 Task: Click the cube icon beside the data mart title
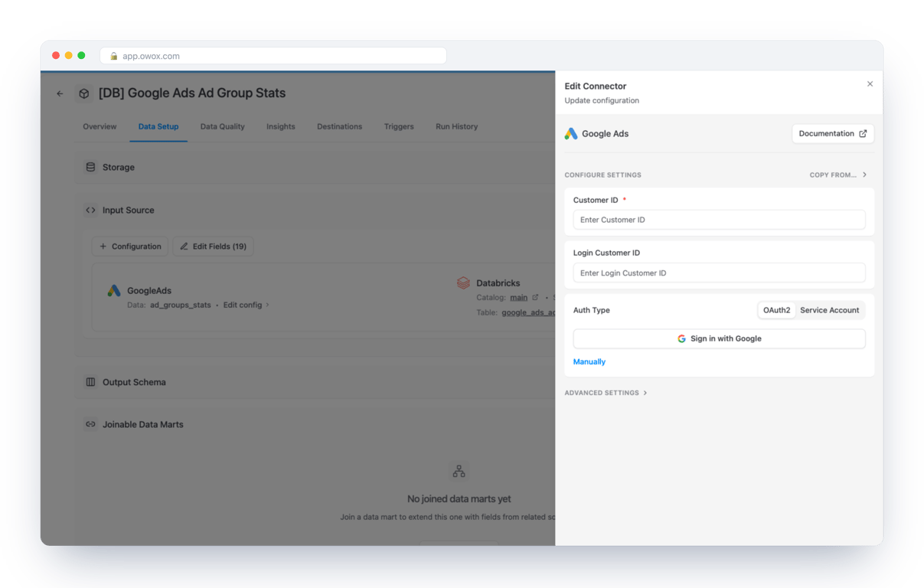point(84,93)
